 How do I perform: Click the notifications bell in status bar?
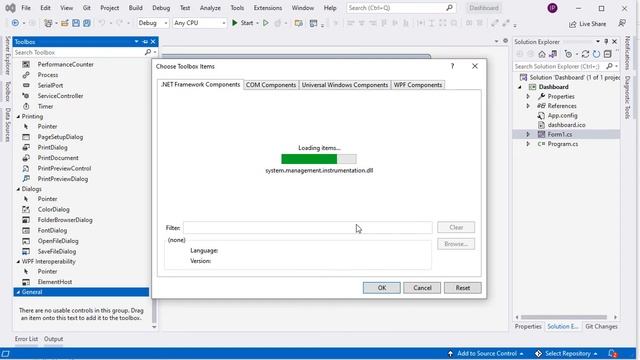pyautogui.click(x=612, y=353)
